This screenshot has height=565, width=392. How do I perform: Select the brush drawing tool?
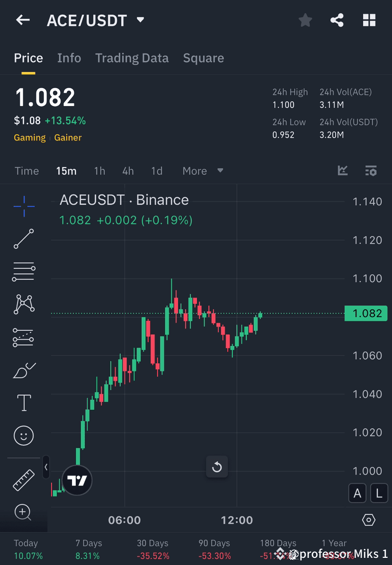24,370
